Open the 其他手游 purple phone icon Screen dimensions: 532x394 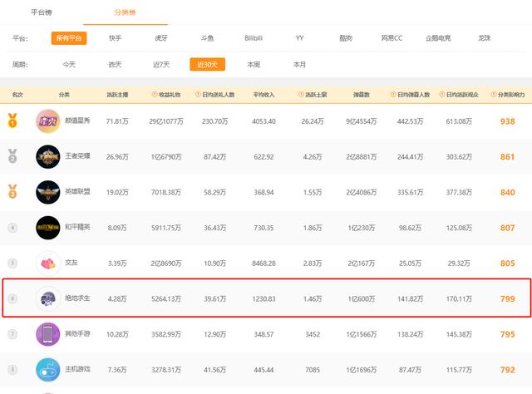(48, 334)
